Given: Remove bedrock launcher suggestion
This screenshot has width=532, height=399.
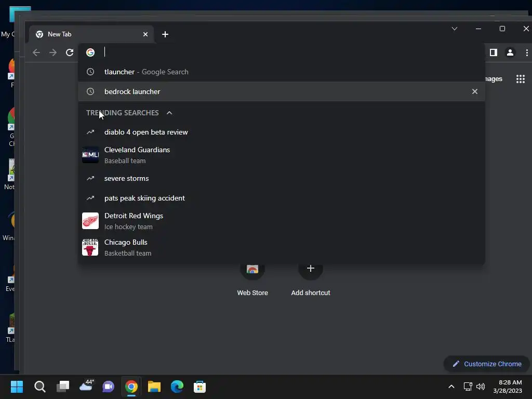Looking at the screenshot, I should [475, 91].
